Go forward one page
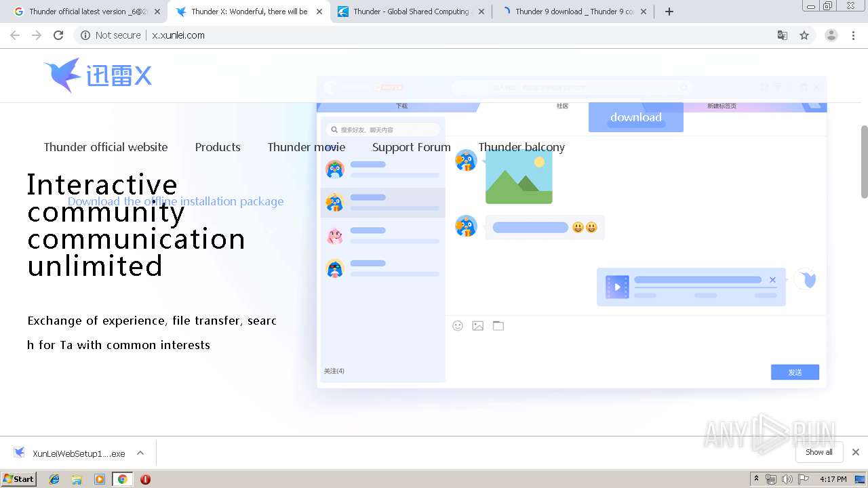Screen dimensions: 868x488 pos(37,35)
